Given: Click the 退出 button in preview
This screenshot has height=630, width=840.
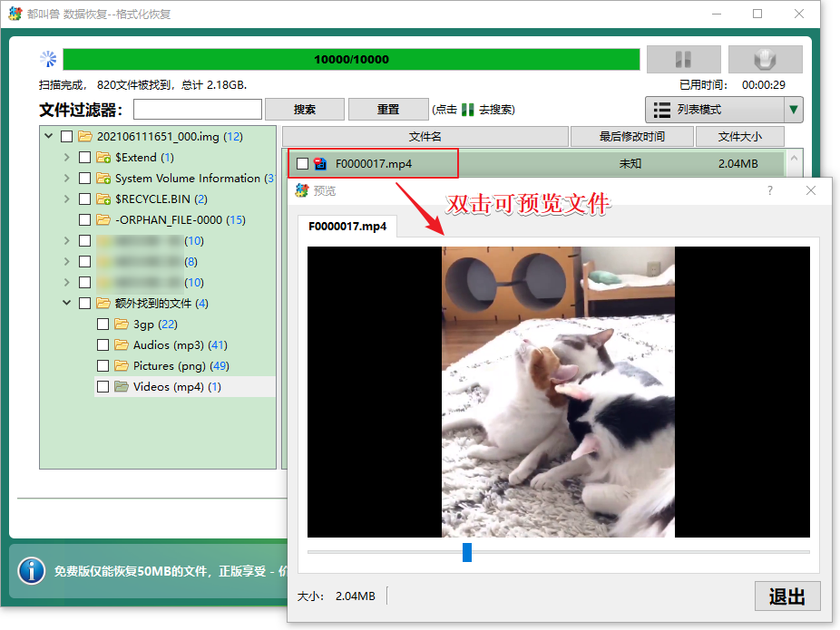Looking at the screenshot, I should point(787,596).
